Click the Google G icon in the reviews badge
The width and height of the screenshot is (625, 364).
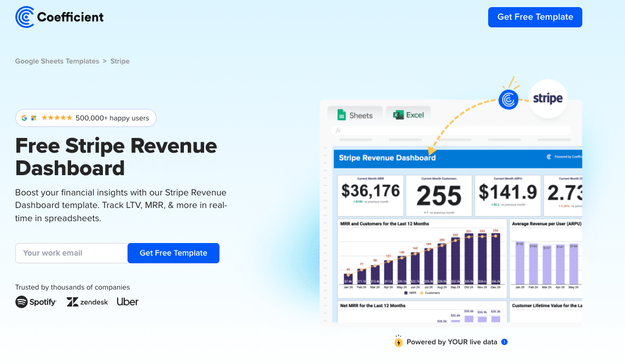click(x=24, y=118)
